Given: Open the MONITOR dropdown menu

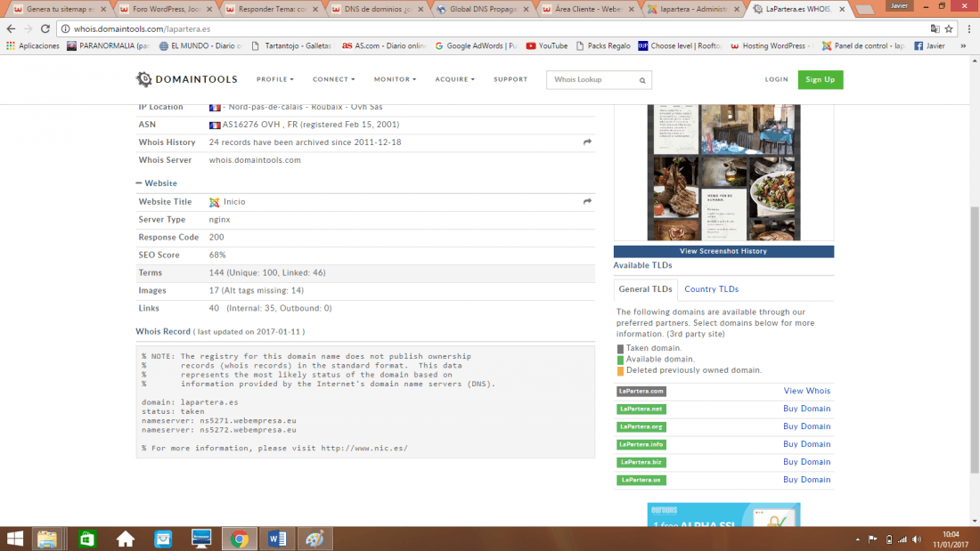Looking at the screenshot, I should [x=395, y=79].
